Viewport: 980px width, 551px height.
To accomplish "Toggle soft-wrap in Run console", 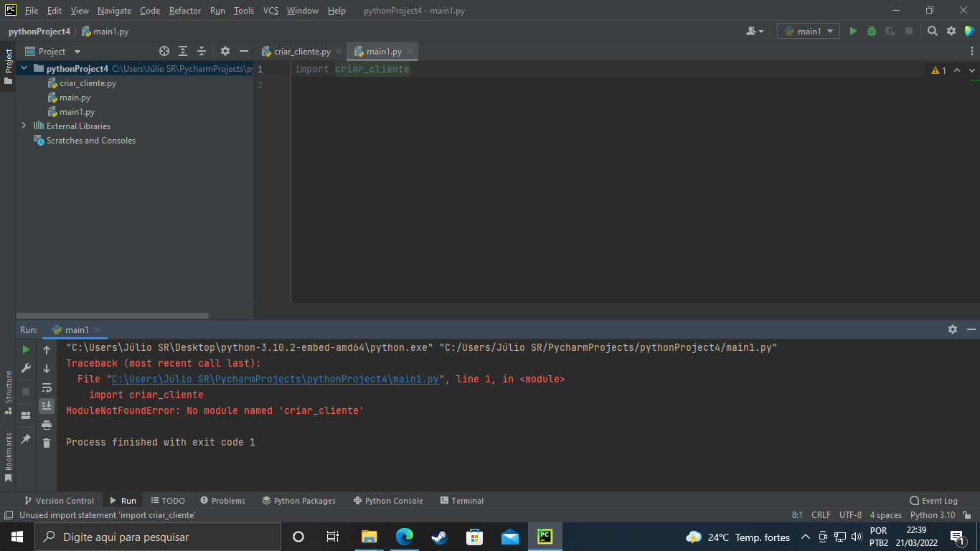I will coord(47,387).
